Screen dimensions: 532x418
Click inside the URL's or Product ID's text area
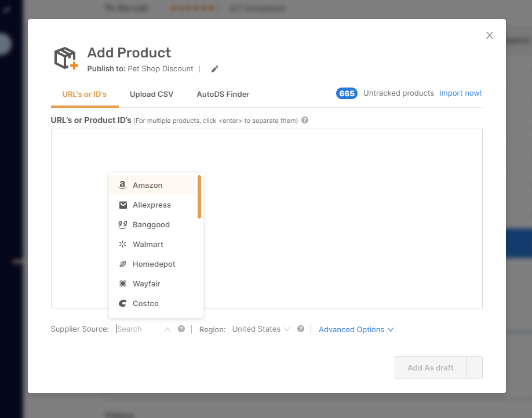coord(267,219)
